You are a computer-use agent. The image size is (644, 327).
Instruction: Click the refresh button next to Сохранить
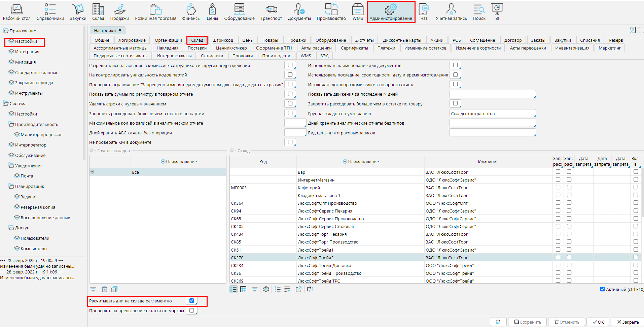[x=498, y=322]
